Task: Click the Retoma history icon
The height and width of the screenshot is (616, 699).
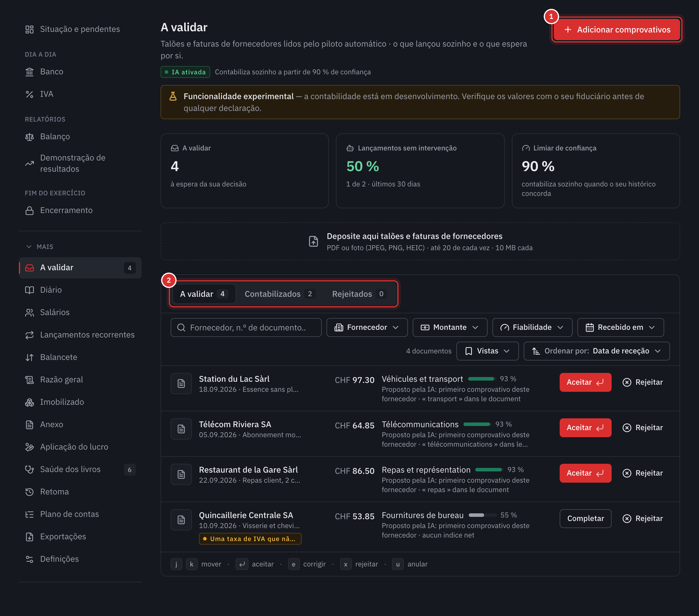Action: pyautogui.click(x=30, y=492)
